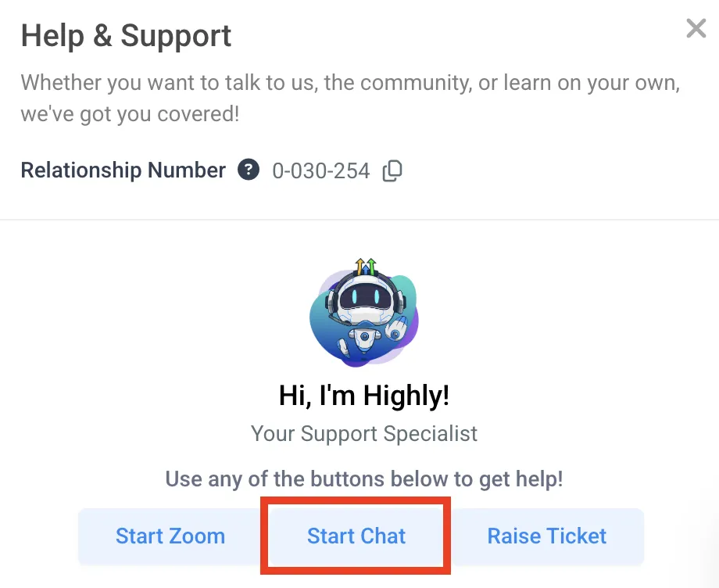Select the relationship number 0-030-254 text
Screen dimensions: 719x588
tap(321, 170)
